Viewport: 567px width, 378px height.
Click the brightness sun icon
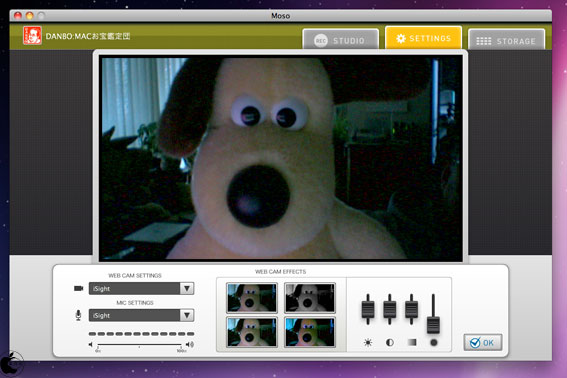tap(368, 342)
